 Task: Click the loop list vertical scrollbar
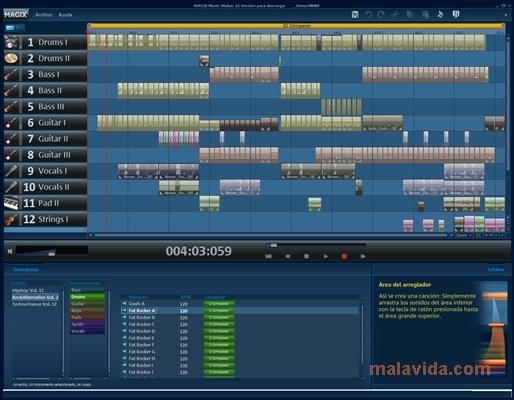pos(362,332)
